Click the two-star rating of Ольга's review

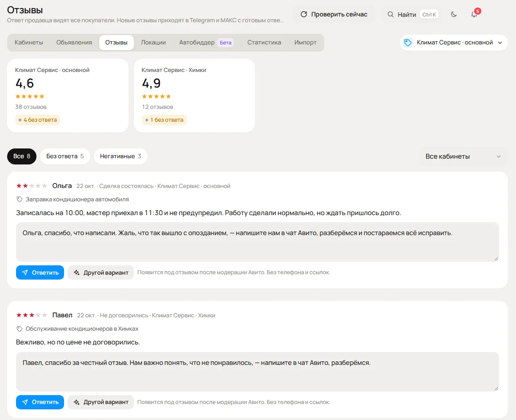pyautogui.click(x=32, y=186)
